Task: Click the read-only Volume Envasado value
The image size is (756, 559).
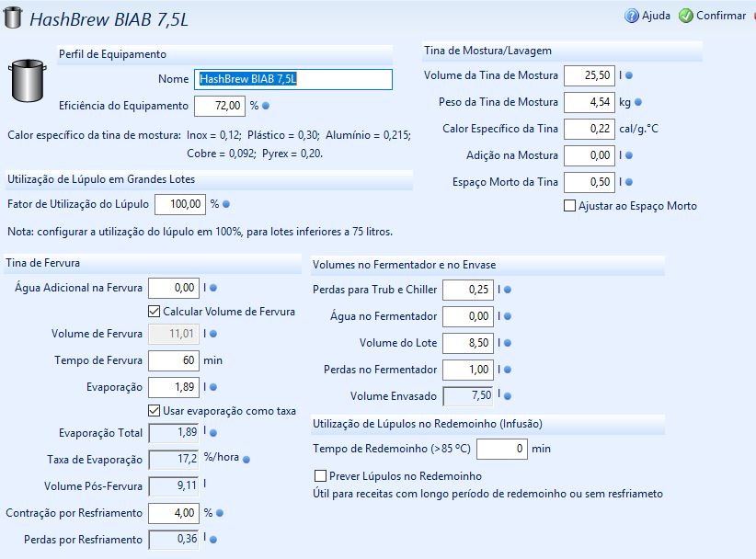Action: [x=468, y=396]
